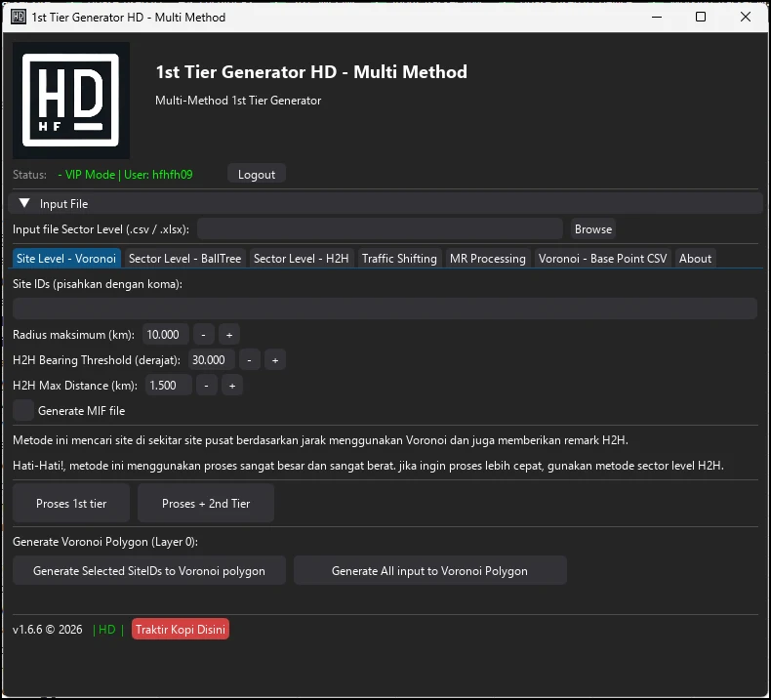Click the Logout button
771x700 pixels.
tap(256, 174)
